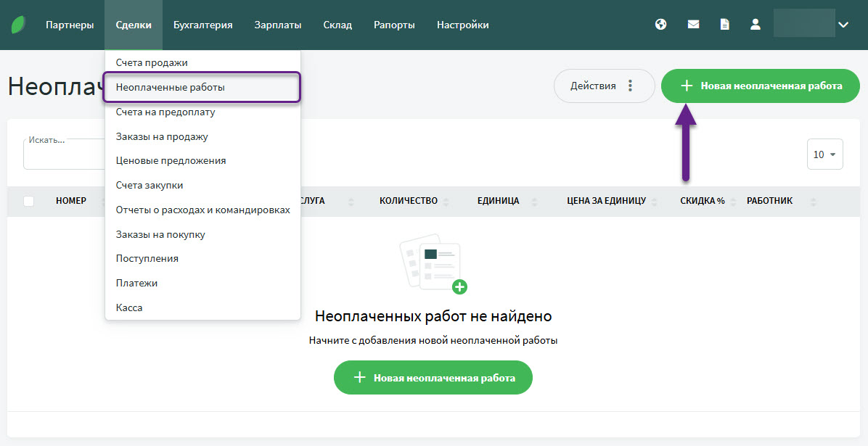Sort by the Количество column arrows

click(446, 202)
